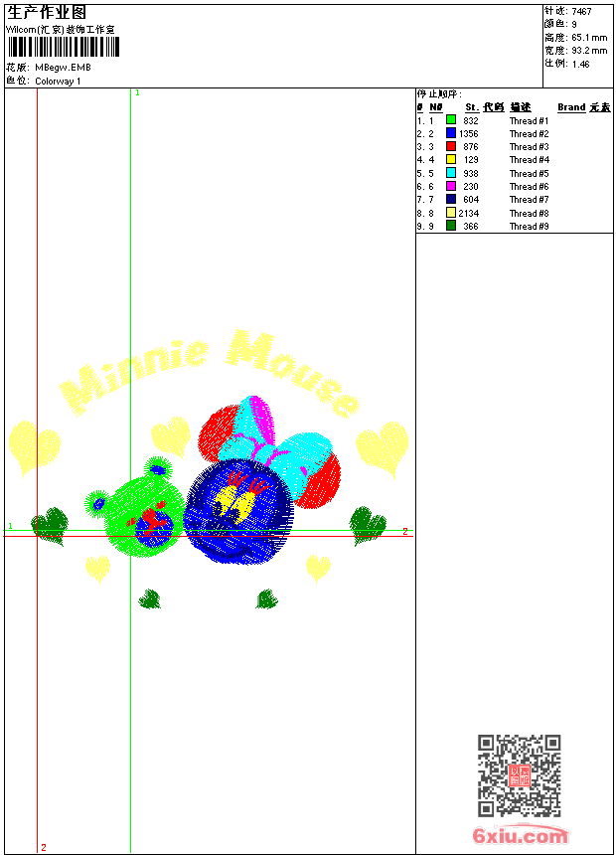Click the scale value '1.46'
Viewport: 616px width, 855px height.
click(580, 64)
